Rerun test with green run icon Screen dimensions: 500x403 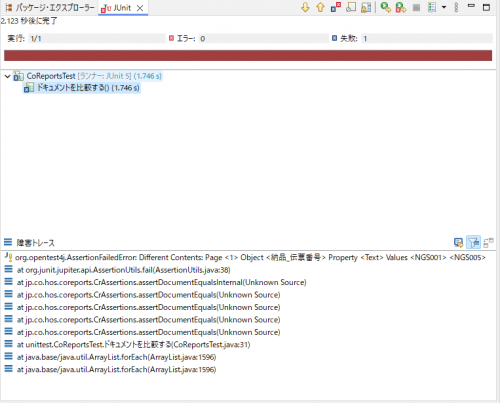tap(386, 7)
